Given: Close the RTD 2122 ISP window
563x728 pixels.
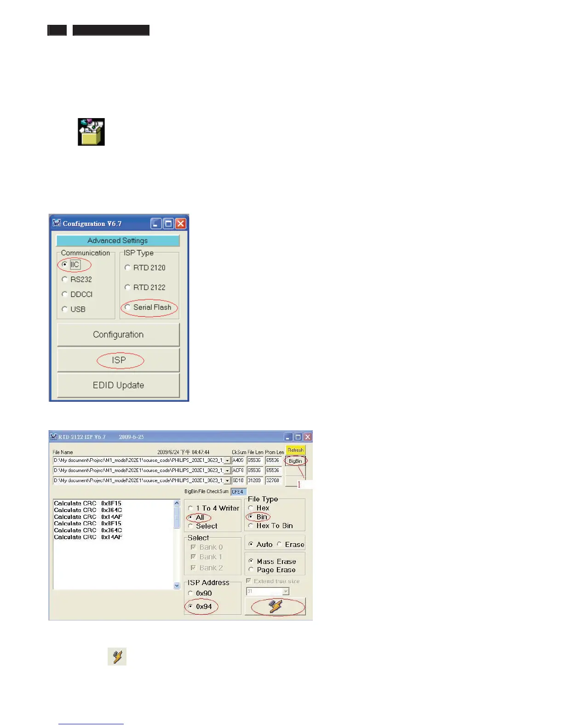Looking at the screenshot, I should coord(308,437).
